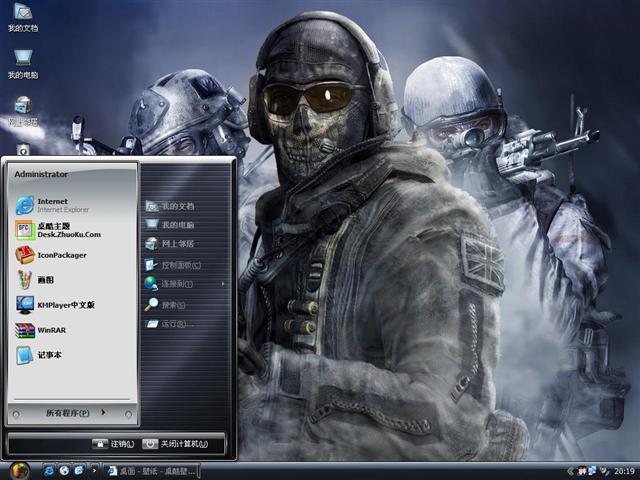Expand the 连接到 submenu
640x480 pixels.
(185, 284)
